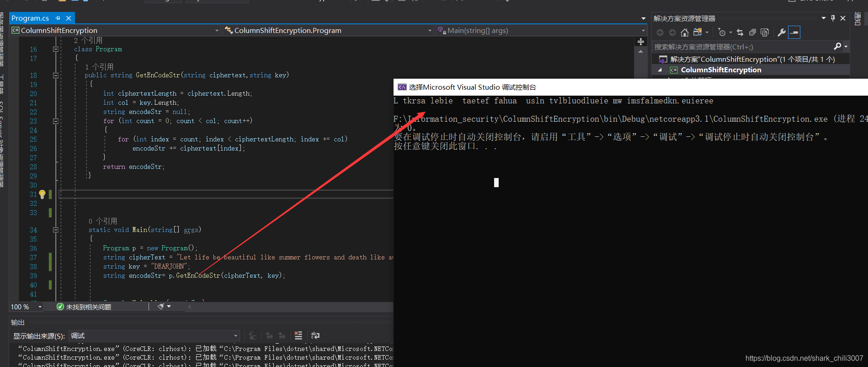The image size is (868, 367).
Task: Switch Solution Explorer views icon
Action: tap(698, 32)
